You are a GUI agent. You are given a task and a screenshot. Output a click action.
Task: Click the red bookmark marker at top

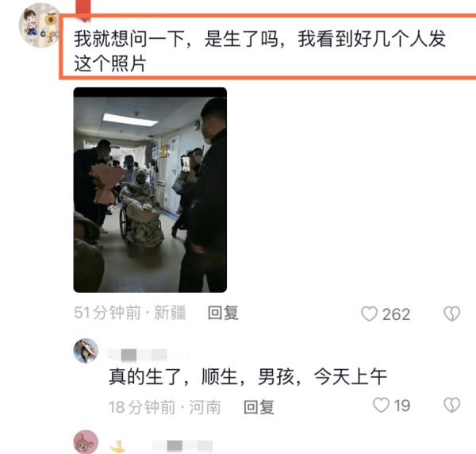[x=83, y=10]
